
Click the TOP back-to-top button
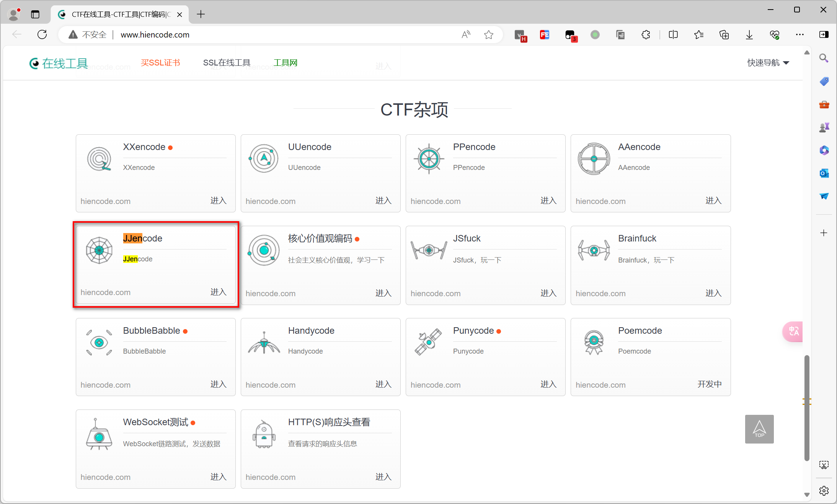pos(759,429)
